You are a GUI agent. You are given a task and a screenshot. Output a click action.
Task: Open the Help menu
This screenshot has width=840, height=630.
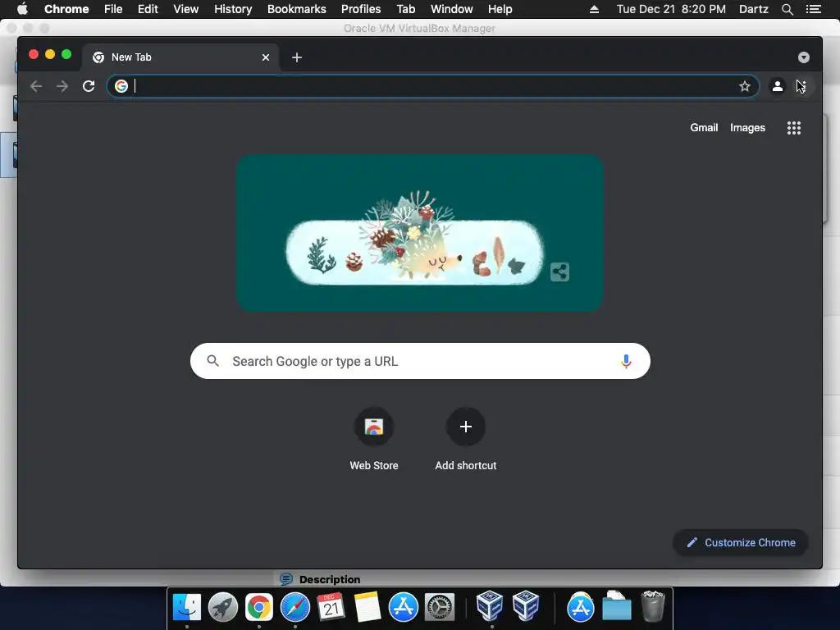pos(500,9)
